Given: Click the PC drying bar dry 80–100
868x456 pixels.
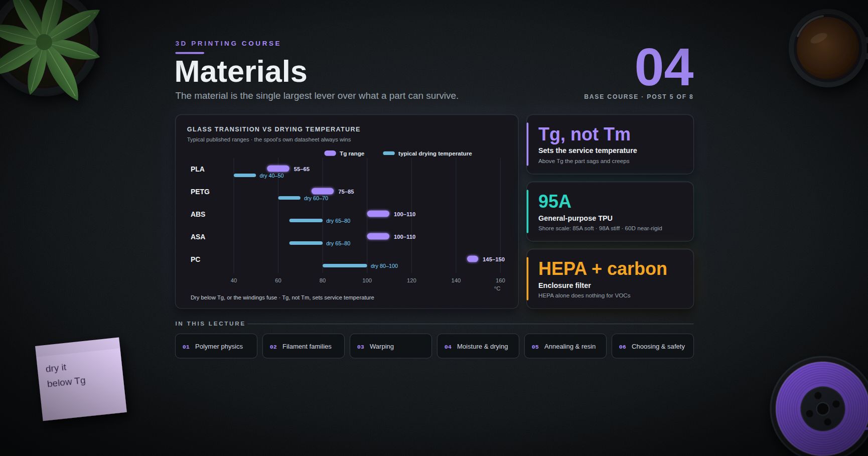Looking at the screenshot, I should (345, 266).
